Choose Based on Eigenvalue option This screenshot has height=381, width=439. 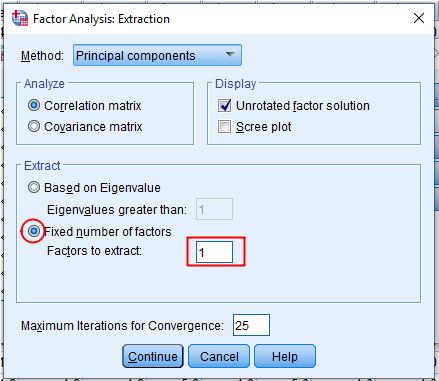tap(34, 187)
